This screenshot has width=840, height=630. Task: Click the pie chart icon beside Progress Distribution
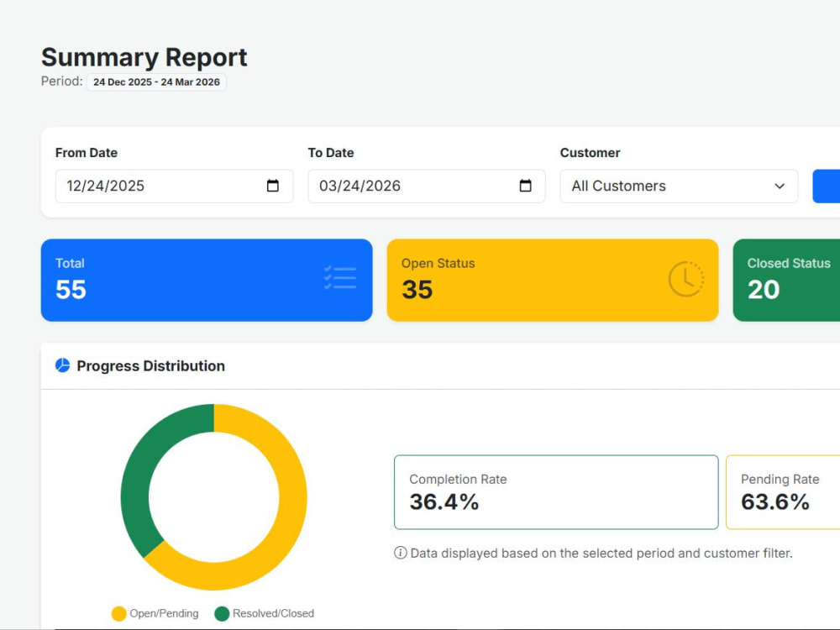tap(63, 365)
